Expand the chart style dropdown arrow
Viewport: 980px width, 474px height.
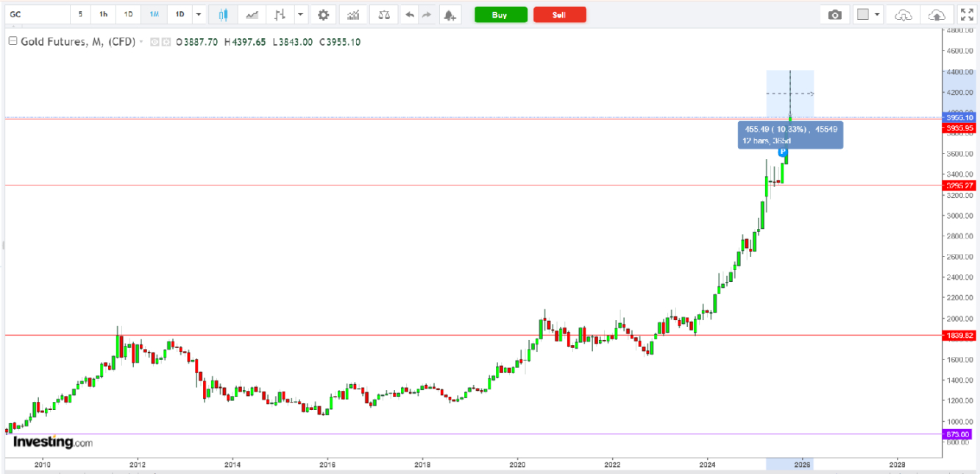point(299,14)
